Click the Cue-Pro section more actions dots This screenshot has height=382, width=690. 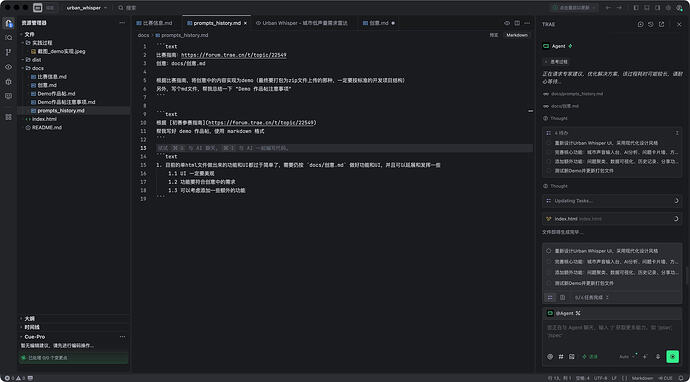point(122,337)
